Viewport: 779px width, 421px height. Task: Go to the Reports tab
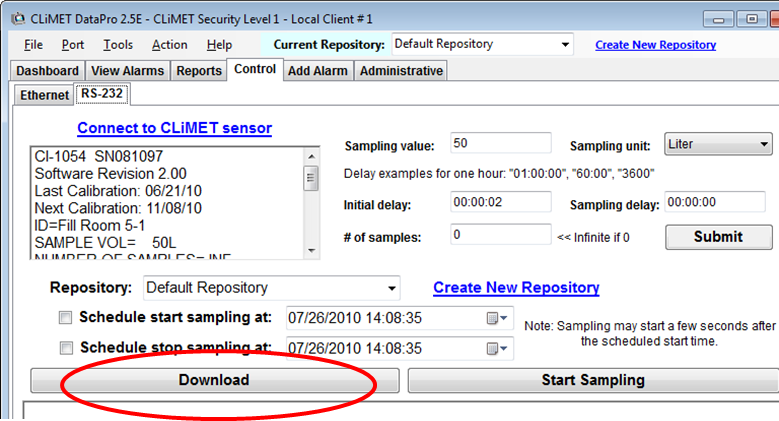[199, 71]
